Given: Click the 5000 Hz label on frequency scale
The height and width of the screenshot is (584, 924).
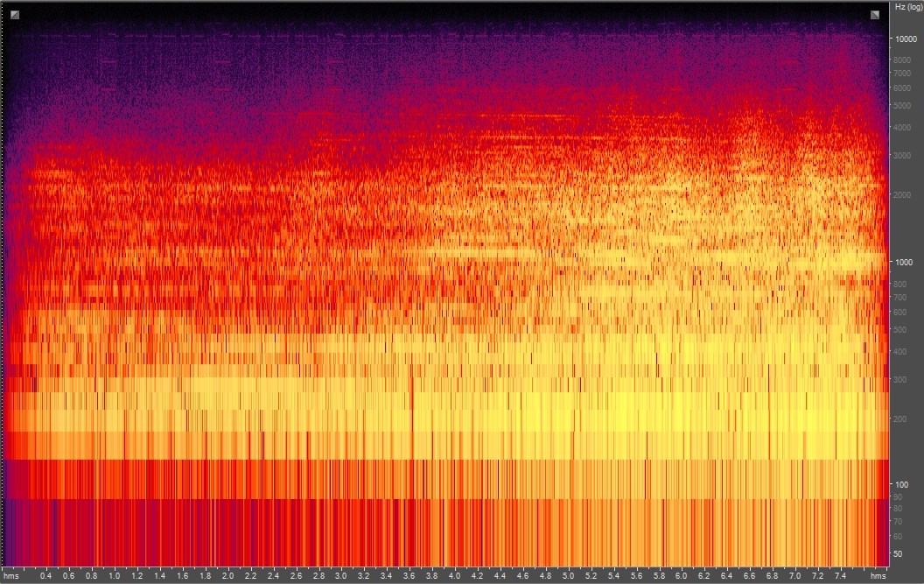Looking at the screenshot, I should click(903, 106).
